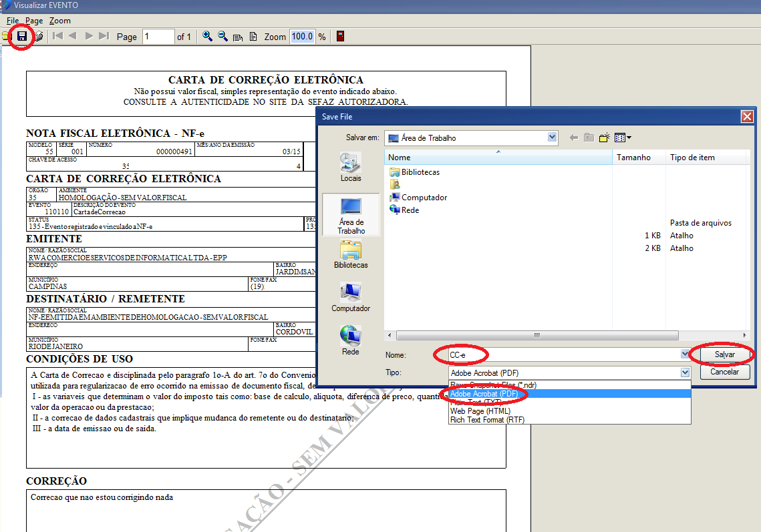Choose Web Page (HTML) from the Tipo list

coord(570,411)
